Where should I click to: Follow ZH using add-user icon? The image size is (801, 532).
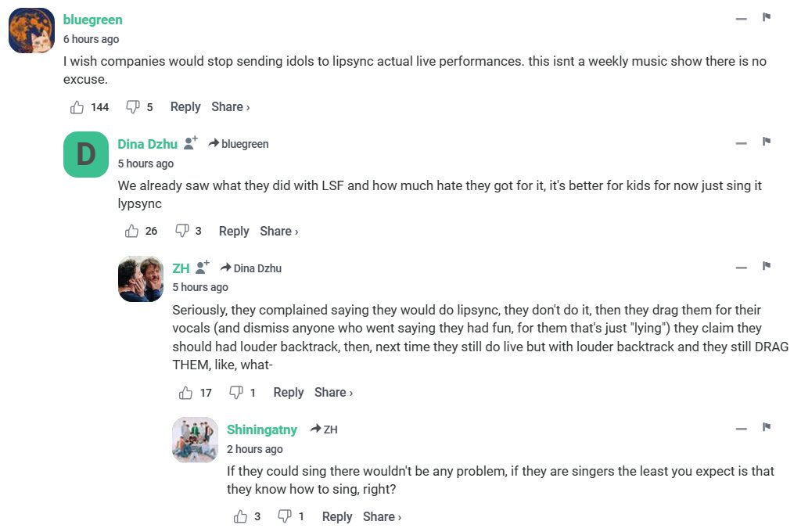pos(203,268)
